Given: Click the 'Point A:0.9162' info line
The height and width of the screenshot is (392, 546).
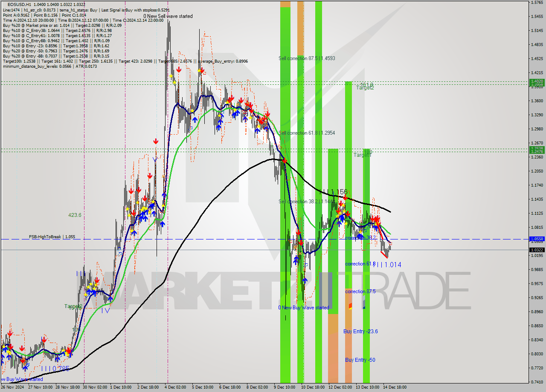Looking at the screenshot, I should click(44, 15).
